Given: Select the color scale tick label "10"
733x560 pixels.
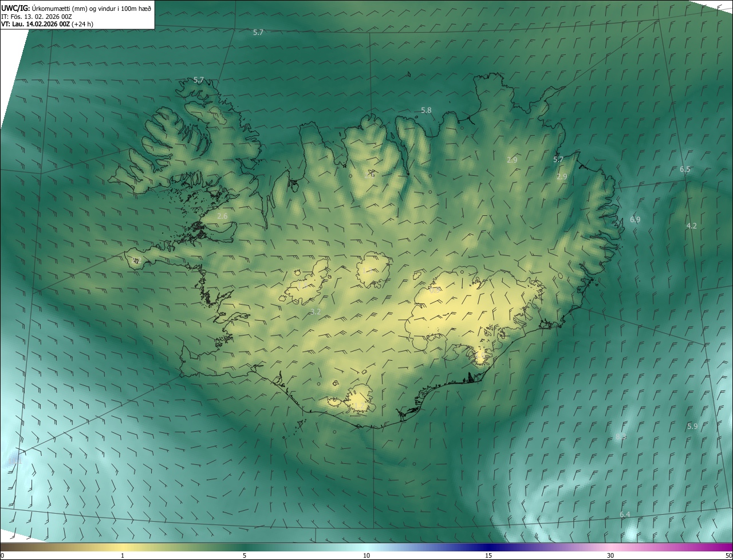Looking at the screenshot, I should coord(366,555).
